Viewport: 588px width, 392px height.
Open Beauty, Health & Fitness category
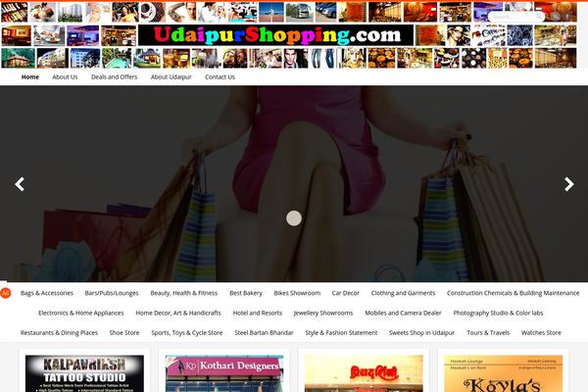pos(184,293)
